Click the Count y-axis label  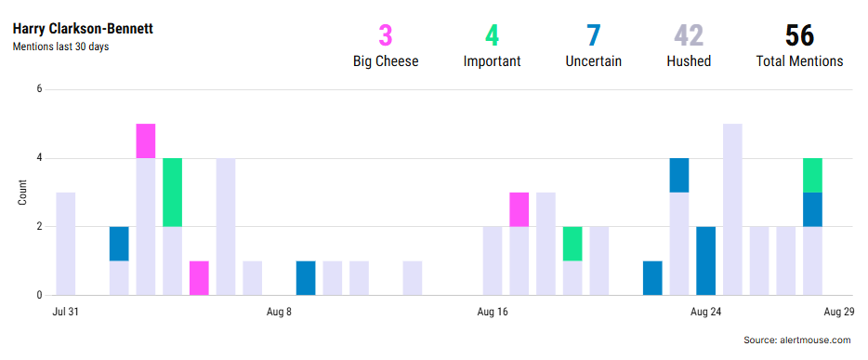click(x=22, y=193)
